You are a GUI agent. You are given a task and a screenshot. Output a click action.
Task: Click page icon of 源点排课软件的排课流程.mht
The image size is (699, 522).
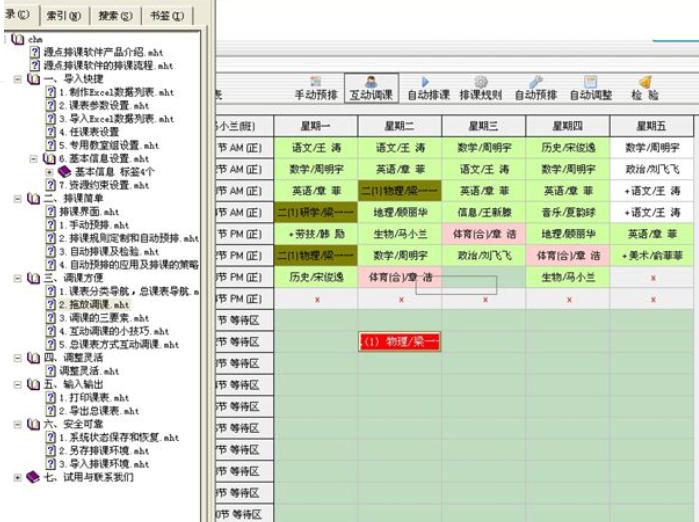pyautogui.click(x=35, y=66)
